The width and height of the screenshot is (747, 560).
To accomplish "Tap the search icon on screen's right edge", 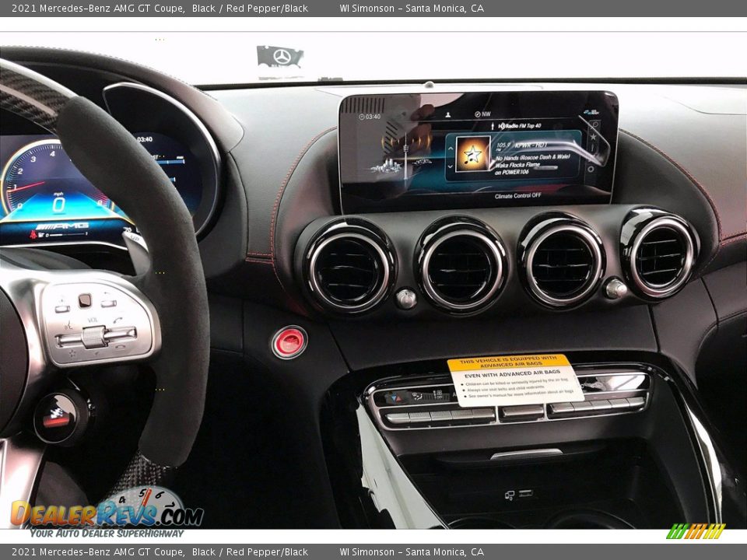I will tap(595, 124).
